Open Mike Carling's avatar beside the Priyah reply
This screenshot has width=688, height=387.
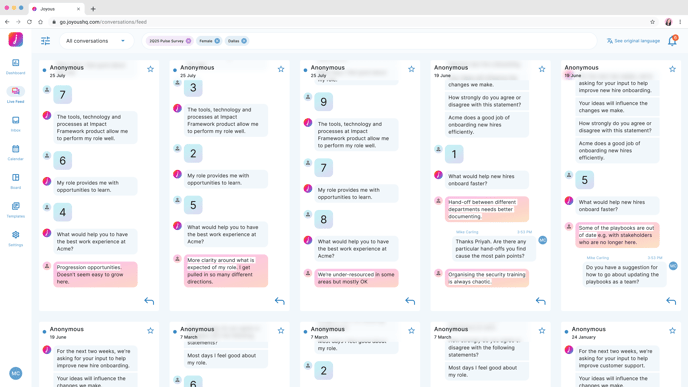click(x=543, y=240)
